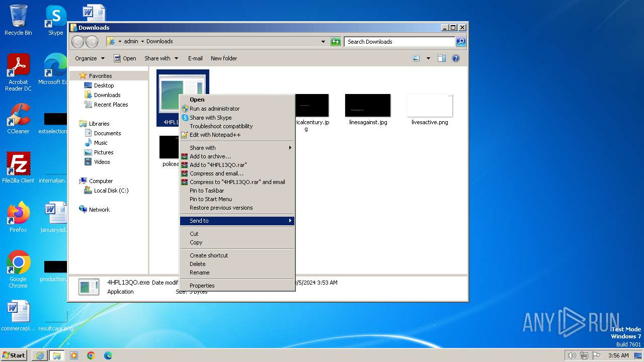Select Run as administrator
This screenshot has height=362, width=644.
click(x=237, y=109)
